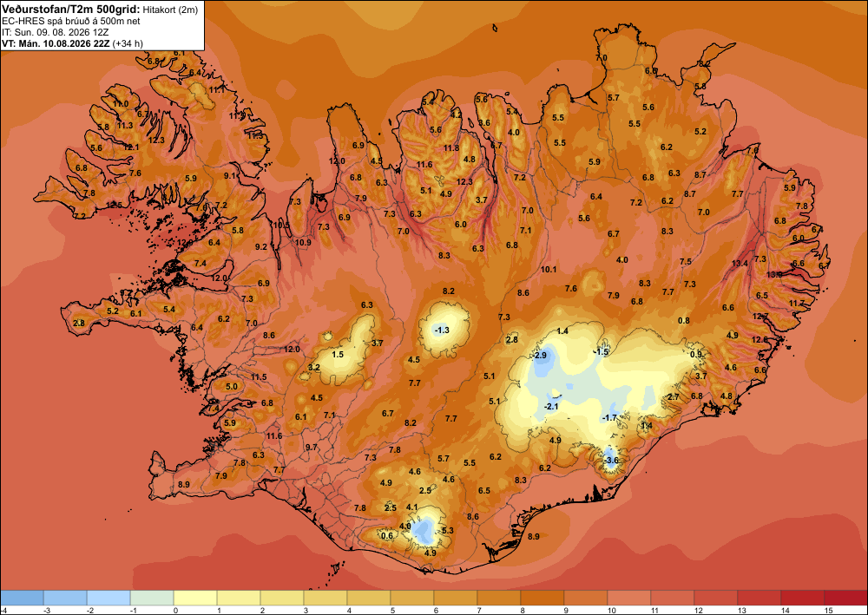This screenshot has width=868, height=615.
Task: Pick legend color between 0 and 1
Action: click(x=195, y=598)
